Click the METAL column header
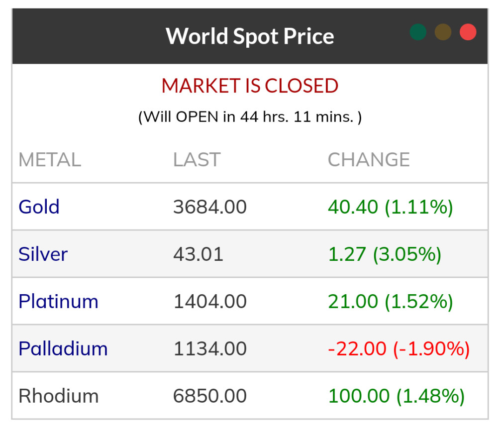The height and width of the screenshot is (448, 500). tap(49, 160)
